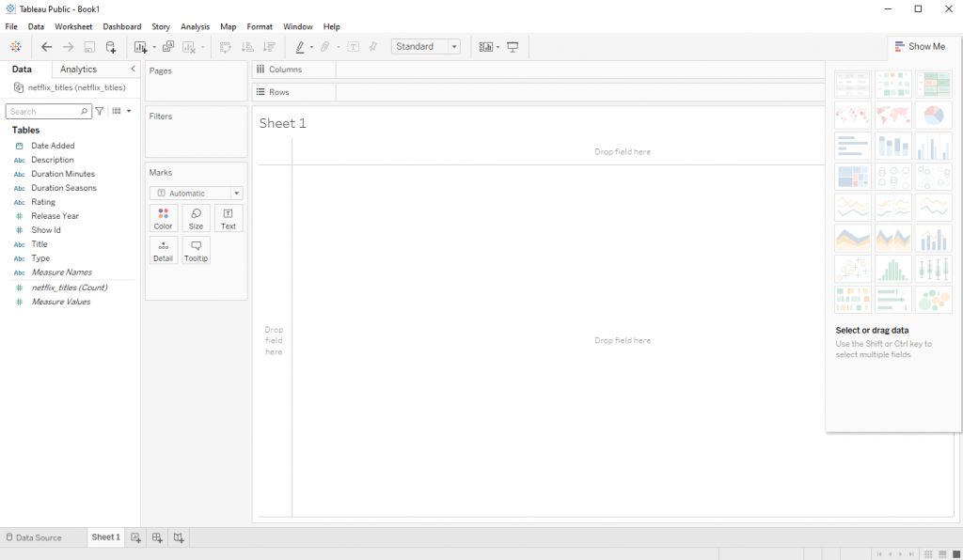Open the File menu
963x560 pixels.
point(11,26)
